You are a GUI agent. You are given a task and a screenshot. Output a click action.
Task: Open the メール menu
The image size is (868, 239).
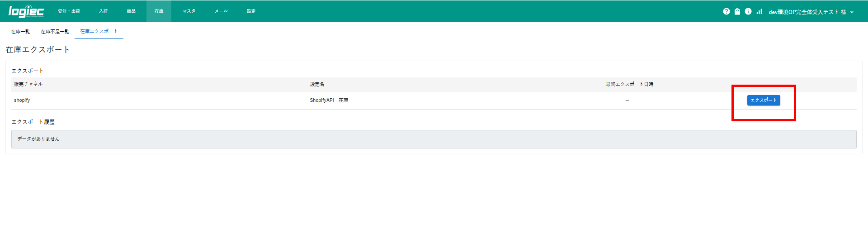[221, 11]
